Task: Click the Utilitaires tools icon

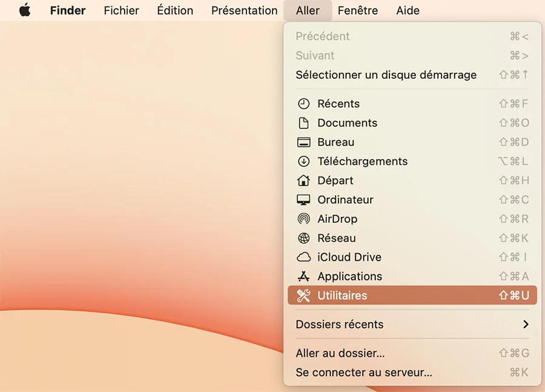Action: tap(304, 296)
